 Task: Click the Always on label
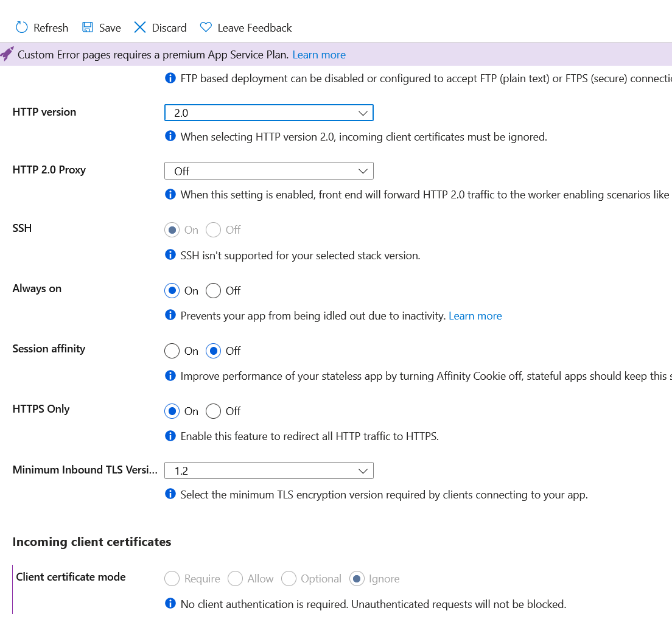(x=37, y=288)
